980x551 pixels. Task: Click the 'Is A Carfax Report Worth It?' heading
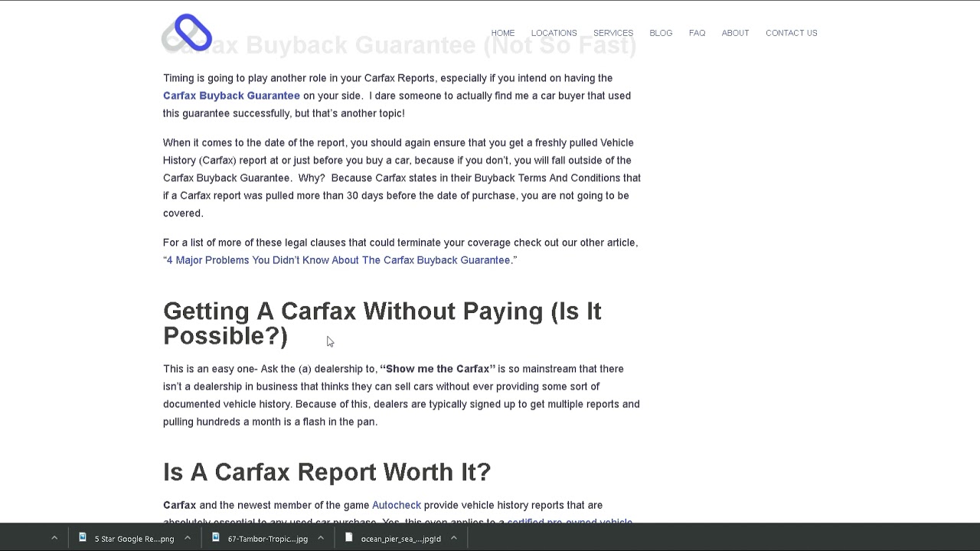pos(327,472)
